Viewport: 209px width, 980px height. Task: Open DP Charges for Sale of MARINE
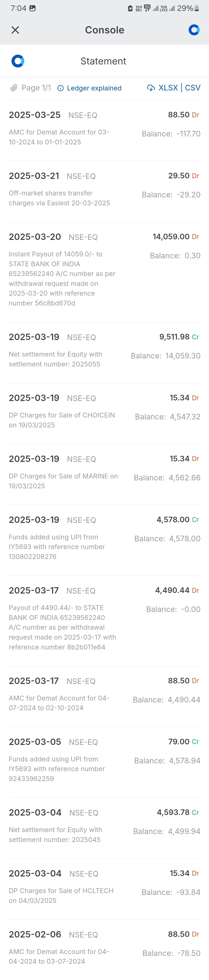[104, 474]
